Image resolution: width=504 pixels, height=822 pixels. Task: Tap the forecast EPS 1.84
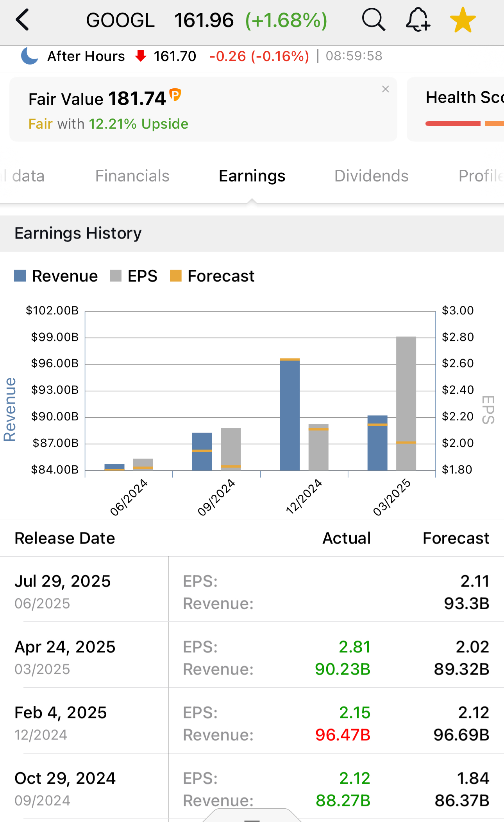coord(473,778)
